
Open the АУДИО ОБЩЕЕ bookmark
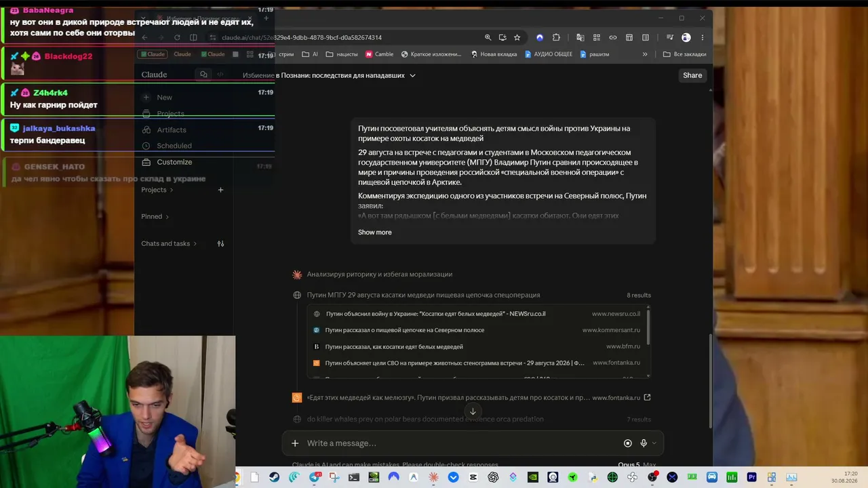coord(549,54)
